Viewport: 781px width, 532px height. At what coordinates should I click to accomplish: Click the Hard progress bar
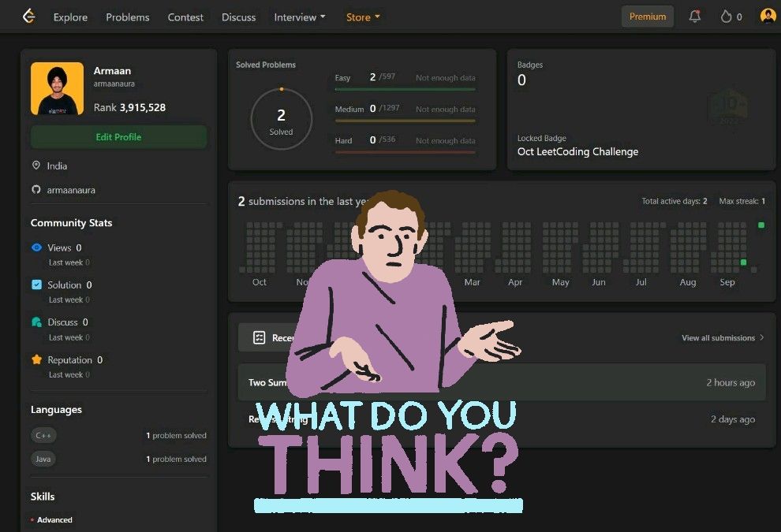point(405,152)
